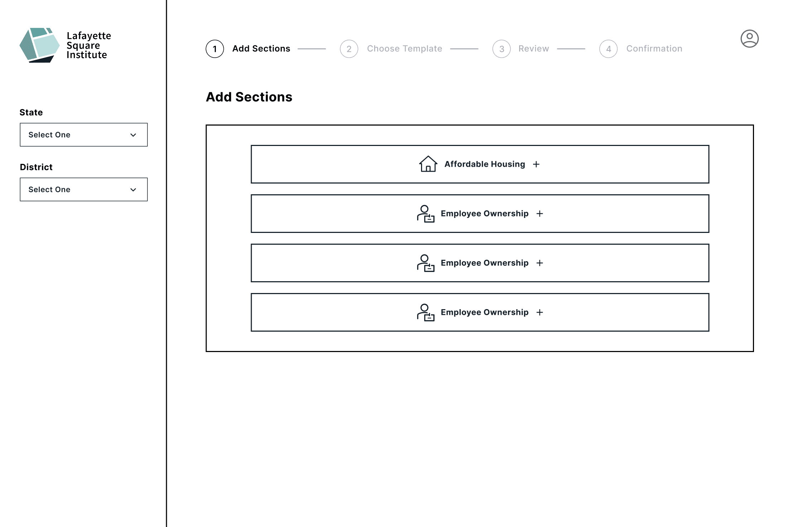This screenshot has height=527, width=812.
Task: Click the chevron arrow in District selector
Action: 133,190
